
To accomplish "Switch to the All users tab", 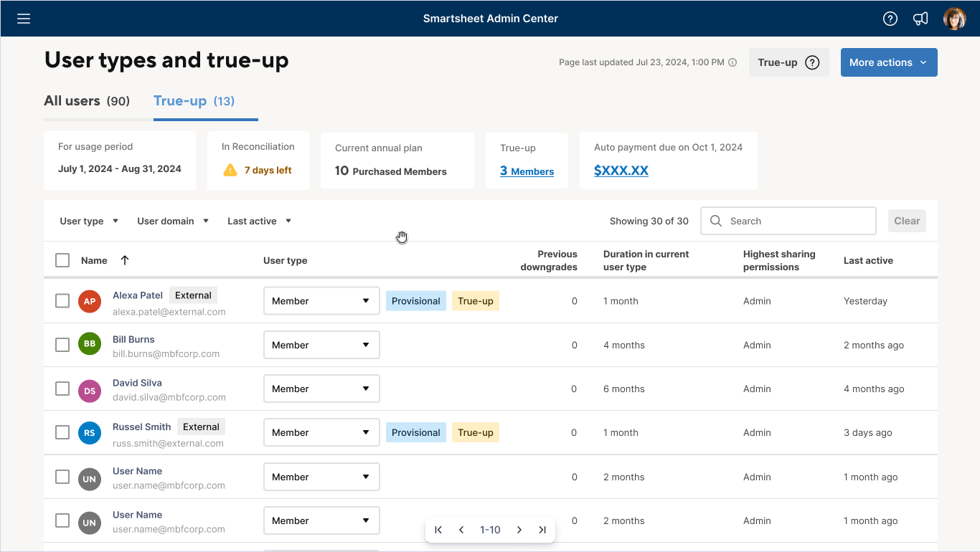I will click(x=87, y=101).
